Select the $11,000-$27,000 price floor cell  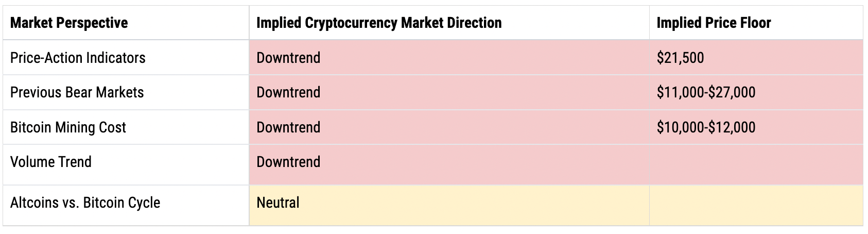756,92
